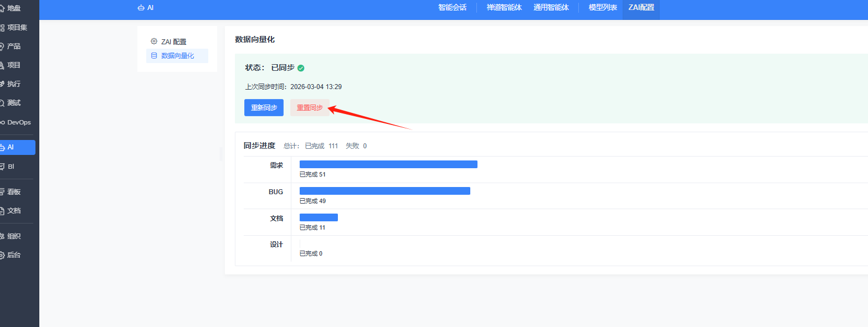Click the 需求 row label

pyautogui.click(x=276, y=165)
